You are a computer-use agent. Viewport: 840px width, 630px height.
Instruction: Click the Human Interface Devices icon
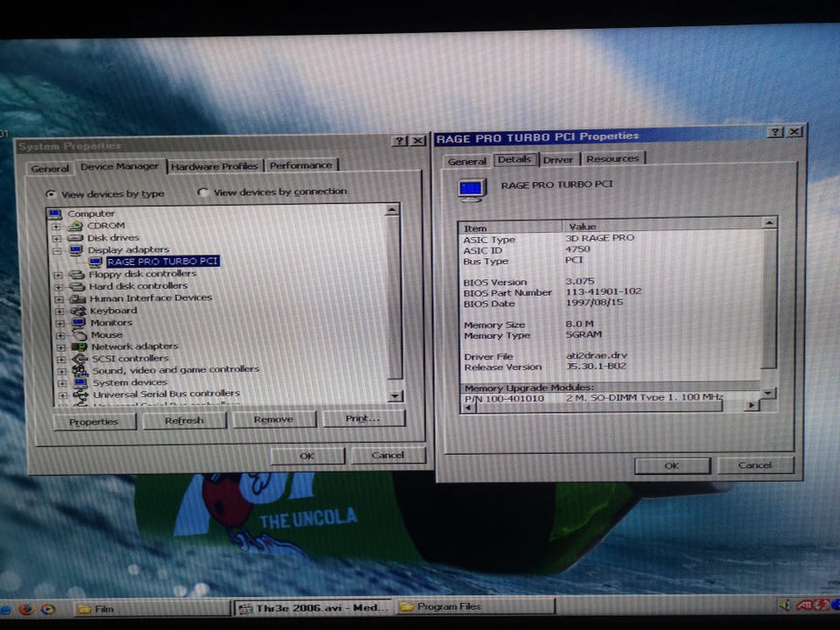[x=78, y=298]
